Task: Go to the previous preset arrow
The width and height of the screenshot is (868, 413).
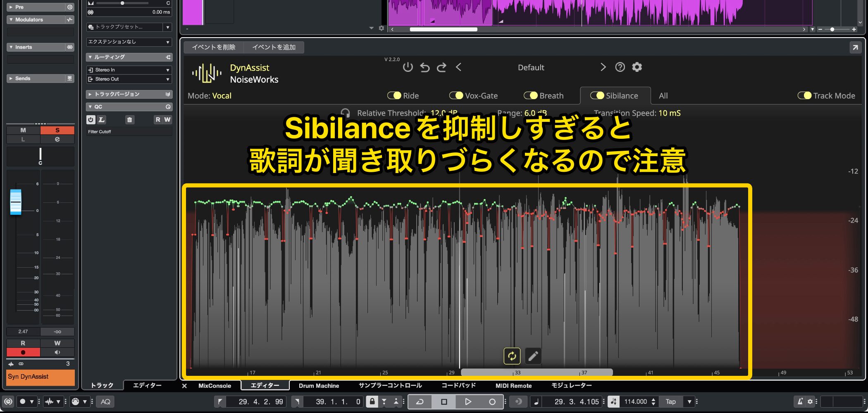Action: [458, 67]
